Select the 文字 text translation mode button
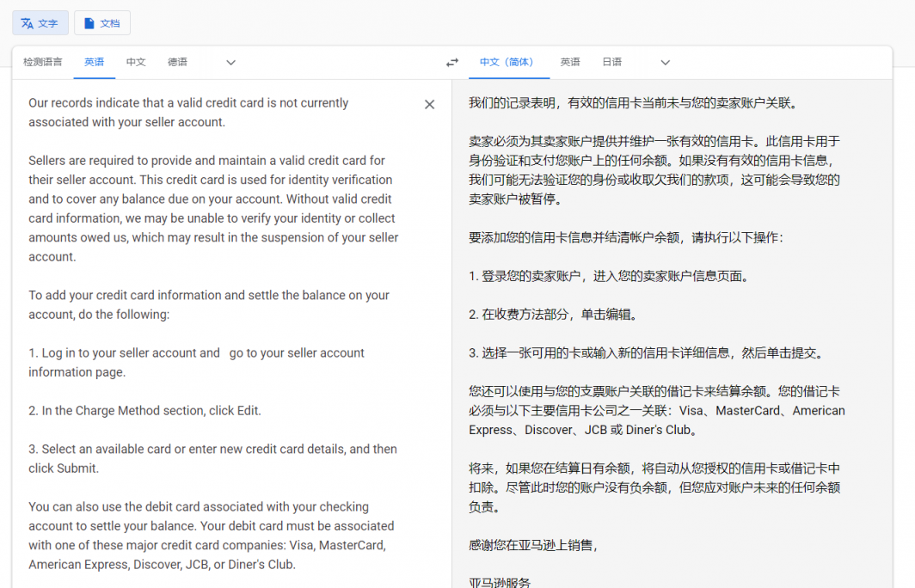The width and height of the screenshot is (915, 588). point(40,23)
